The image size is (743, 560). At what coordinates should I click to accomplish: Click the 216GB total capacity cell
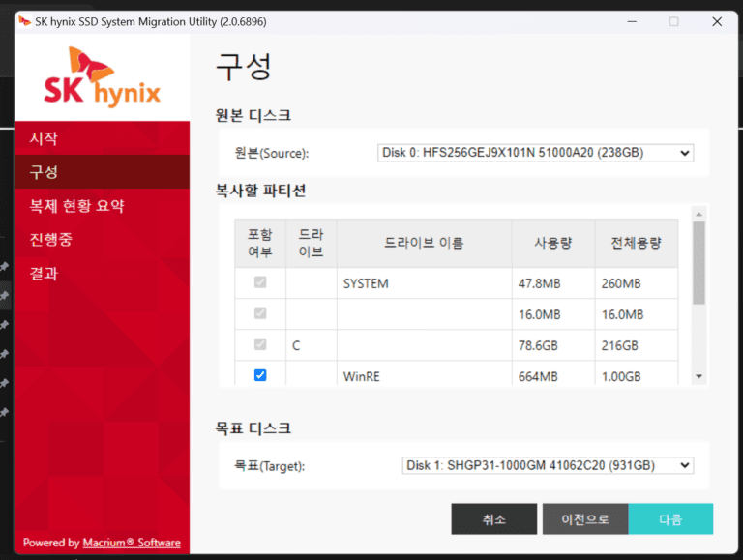pyautogui.click(x=637, y=345)
